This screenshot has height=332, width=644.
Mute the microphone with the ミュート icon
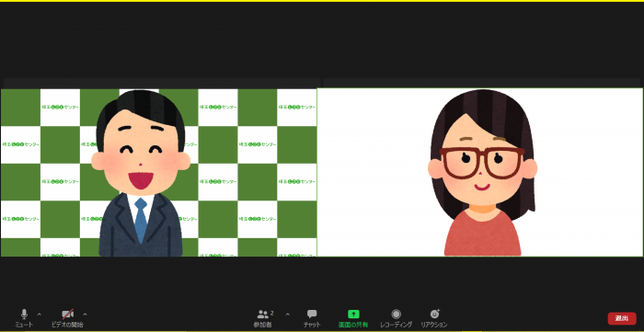pos(24,315)
